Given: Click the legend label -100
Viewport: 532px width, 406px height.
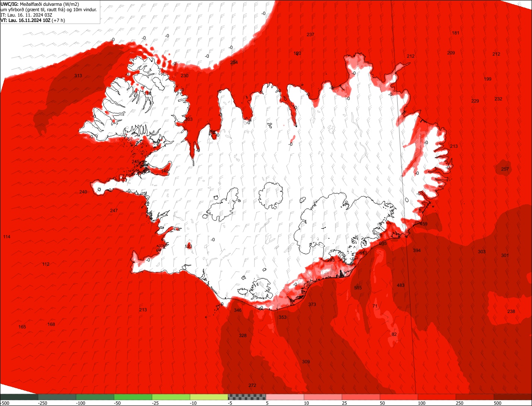Looking at the screenshot, I should tap(81, 403).
